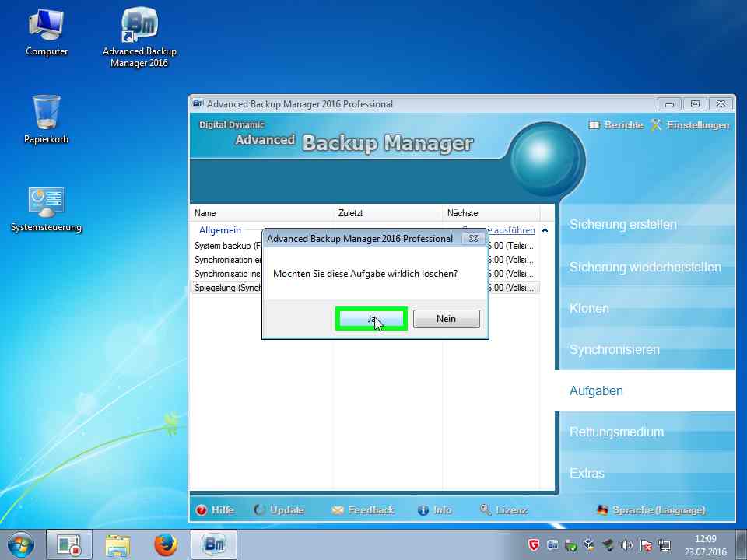Screen dimensions: 747x560
Task: Click the Lizenz key icon
Action: click(486, 510)
